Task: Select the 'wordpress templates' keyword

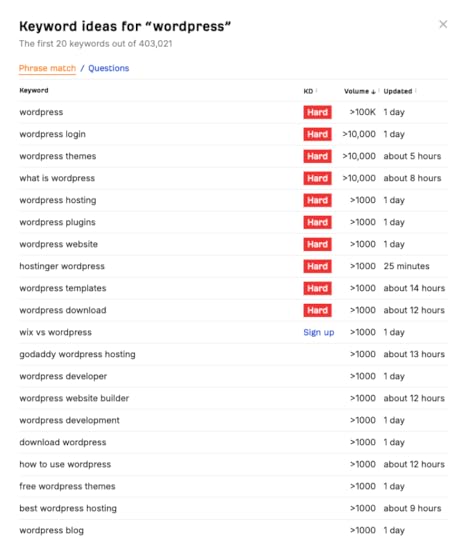Action: tap(63, 288)
